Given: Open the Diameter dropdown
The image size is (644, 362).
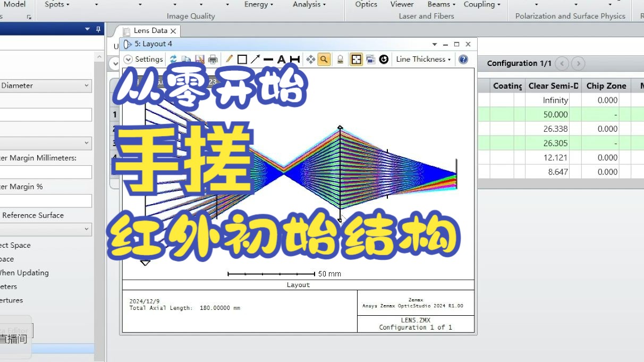Looking at the screenshot, I should (x=87, y=86).
